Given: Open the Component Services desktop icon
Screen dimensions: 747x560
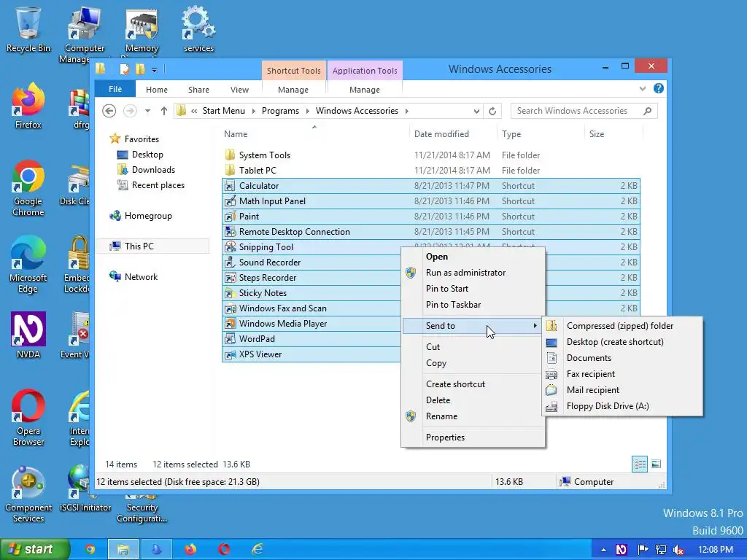Looking at the screenshot, I should 28,494.
